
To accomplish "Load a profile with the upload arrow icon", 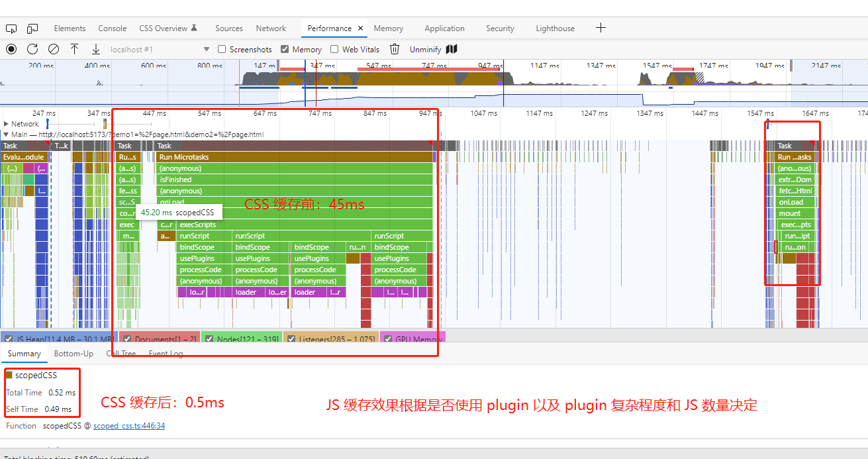I will click(75, 49).
